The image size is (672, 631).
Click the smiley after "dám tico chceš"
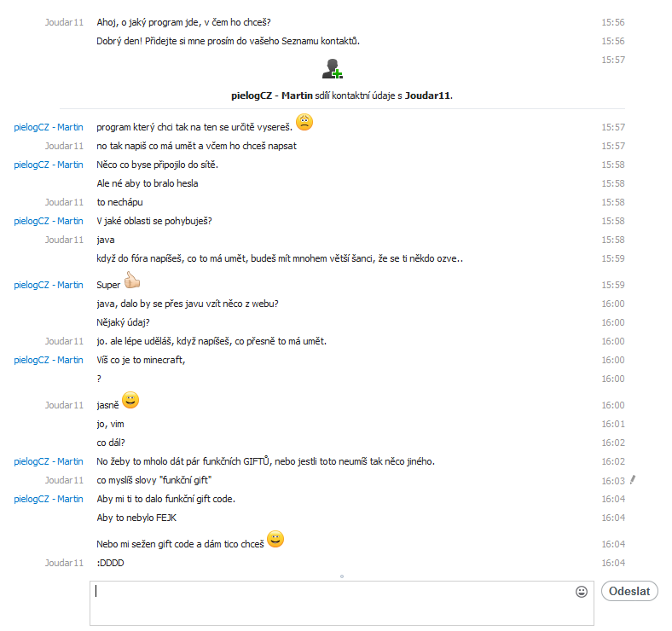tap(275, 540)
